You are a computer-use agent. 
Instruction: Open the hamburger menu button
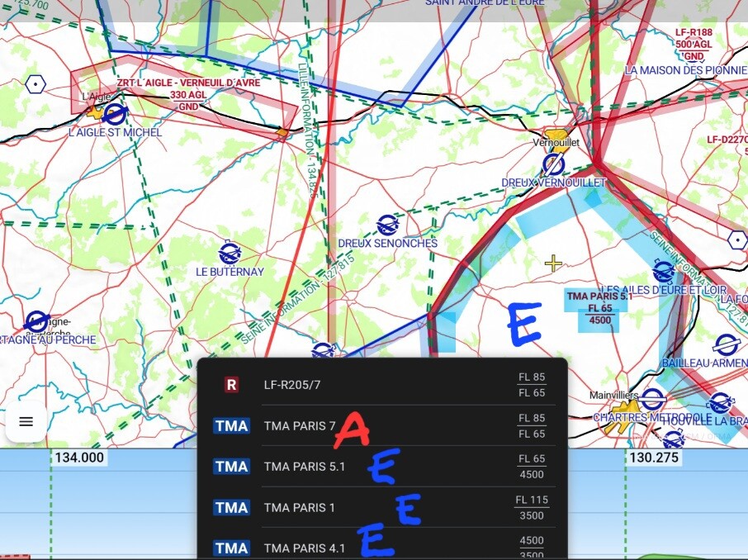pos(26,422)
